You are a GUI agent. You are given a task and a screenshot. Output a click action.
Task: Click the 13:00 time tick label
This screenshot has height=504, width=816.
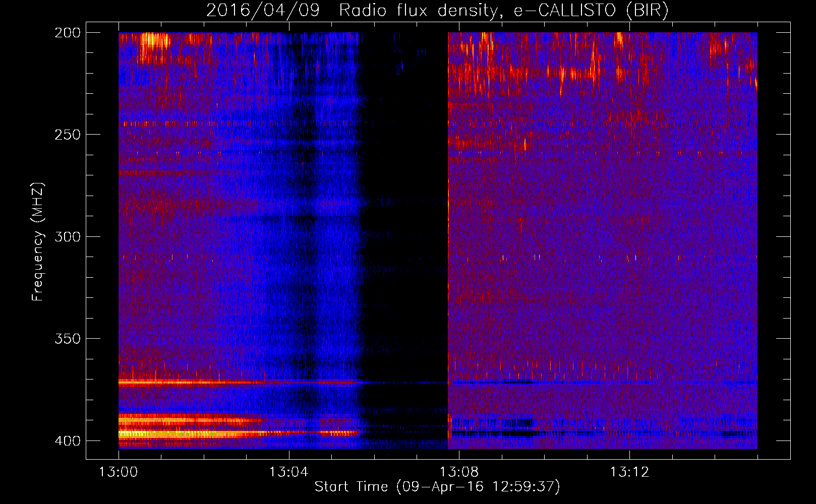tap(119, 472)
